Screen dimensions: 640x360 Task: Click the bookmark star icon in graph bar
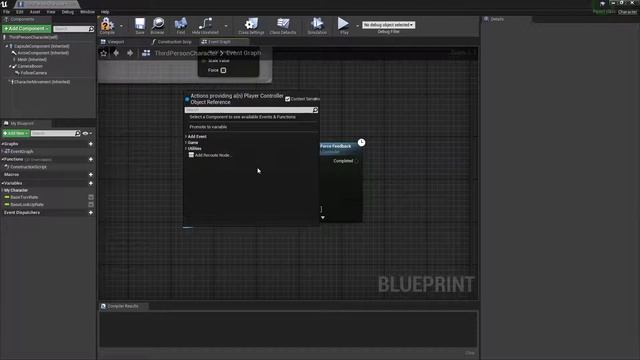point(104,53)
